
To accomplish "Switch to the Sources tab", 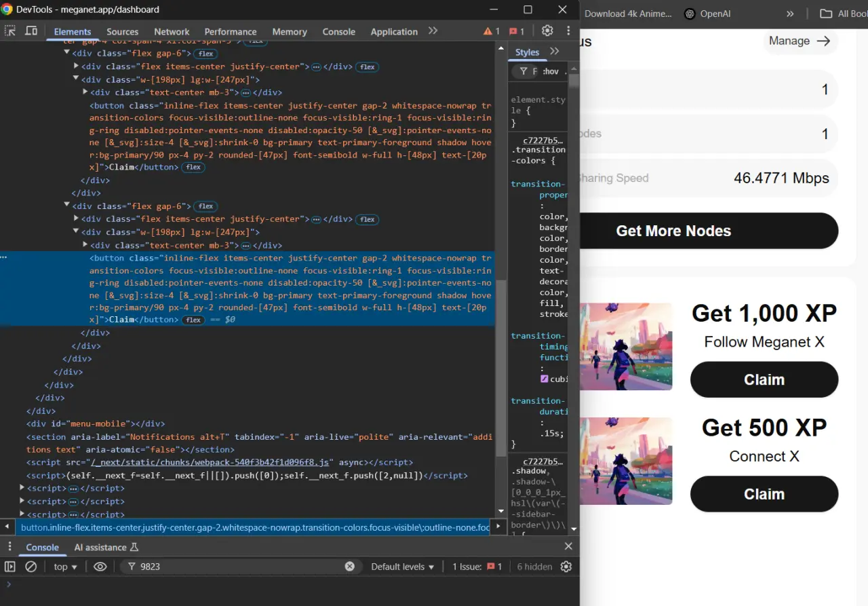I will pos(123,32).
